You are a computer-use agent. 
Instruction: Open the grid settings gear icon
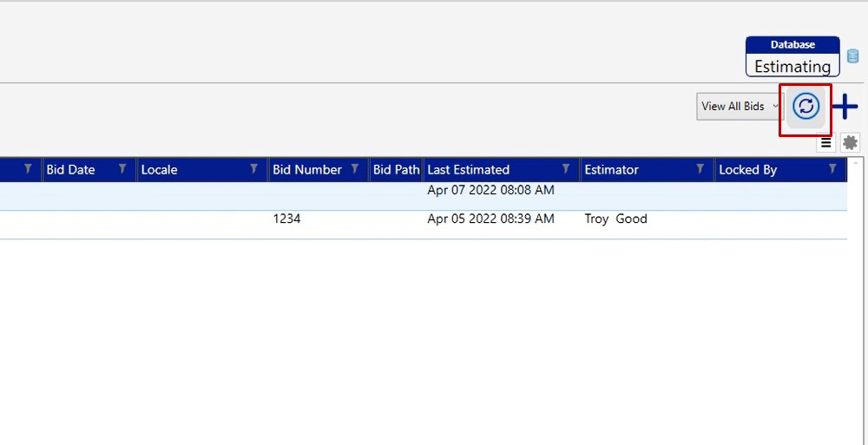pyautogui.click(x=850, y=143)
